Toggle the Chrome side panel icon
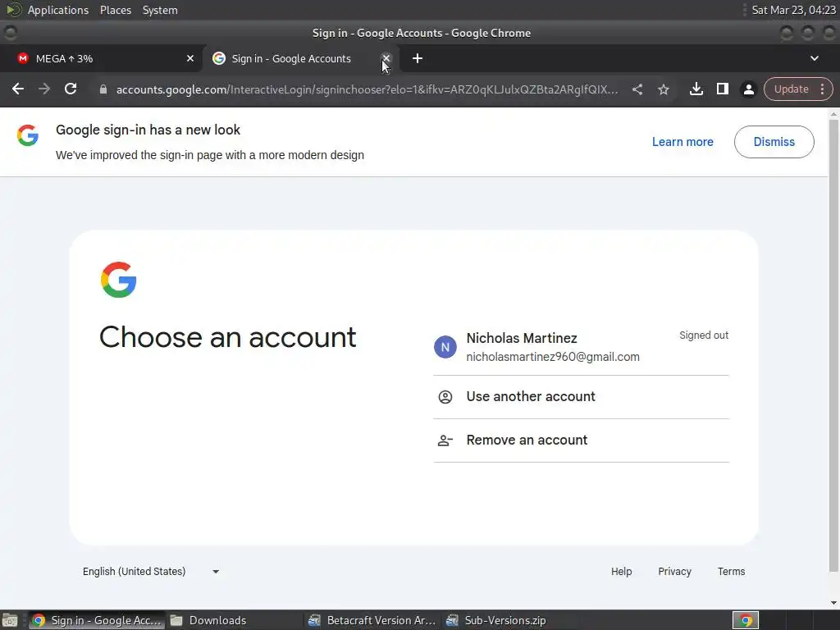This screenshot has width=840, height=630. (x=722, y=89)
